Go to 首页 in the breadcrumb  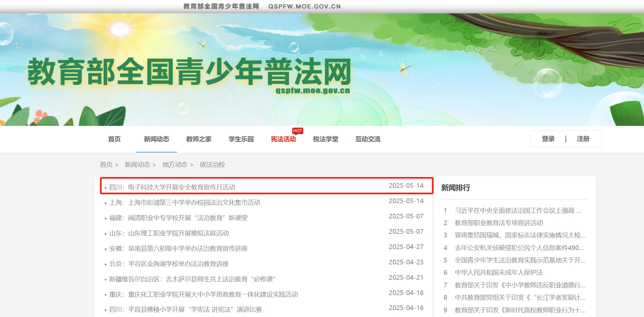click(106, 164)
